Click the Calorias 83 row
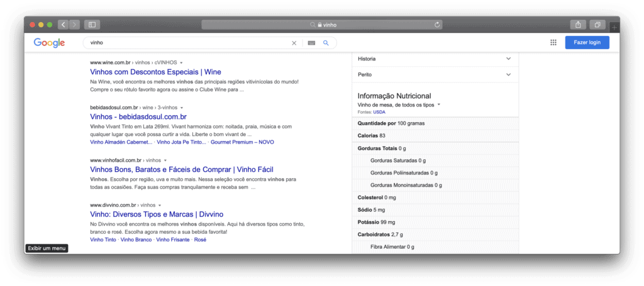This screenshot has height=286, width=644. [x=435, y=135]
